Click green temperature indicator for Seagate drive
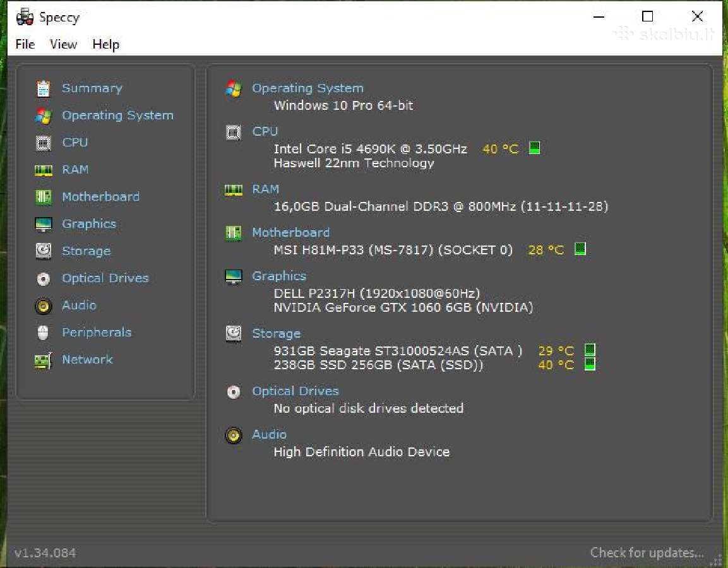 point(590,350)
